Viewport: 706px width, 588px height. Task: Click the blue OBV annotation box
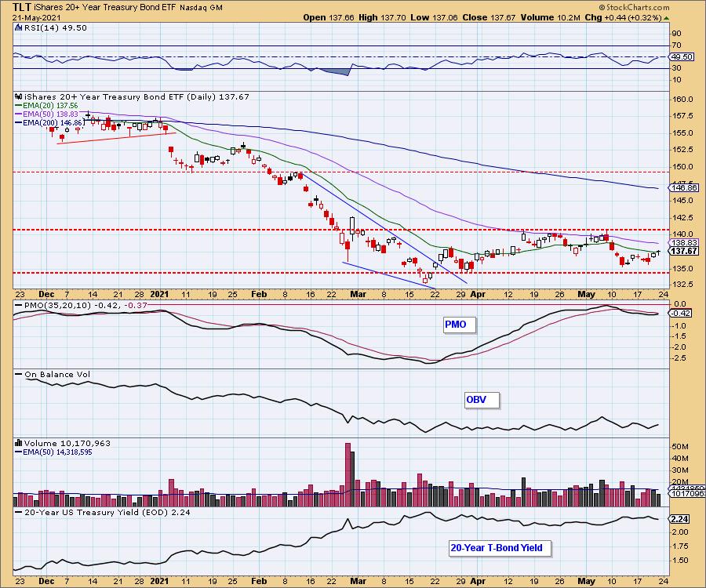(x=482, y=400)
